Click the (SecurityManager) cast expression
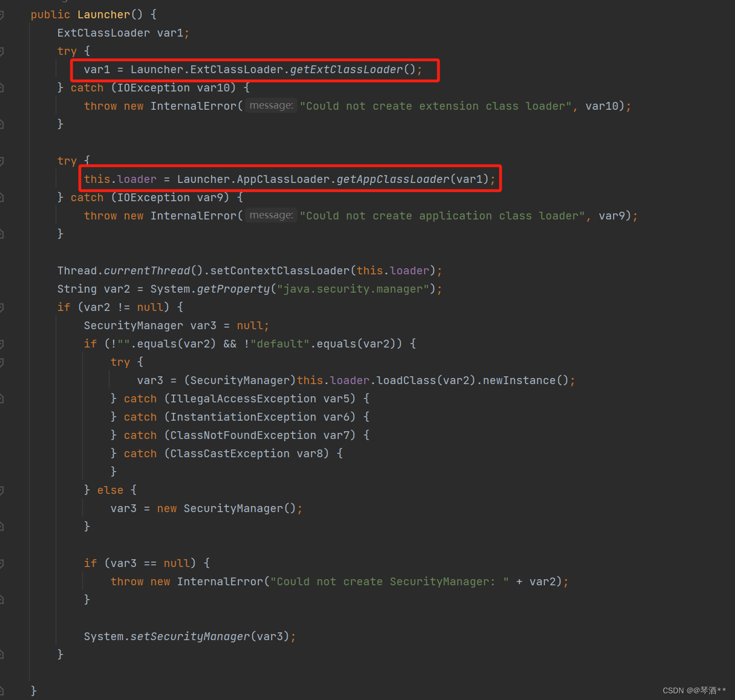735x700 pixels. pos(240,381)
